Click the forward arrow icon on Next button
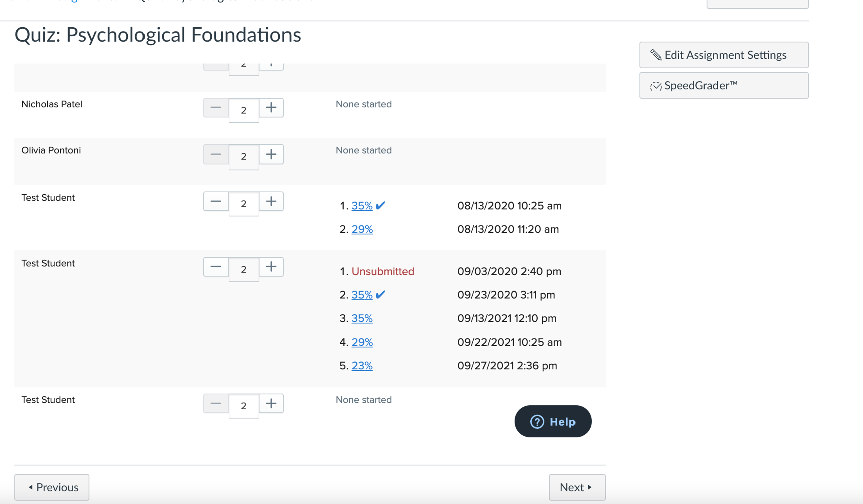This screenshot has width=863, height=504. (x=589, y=487)
